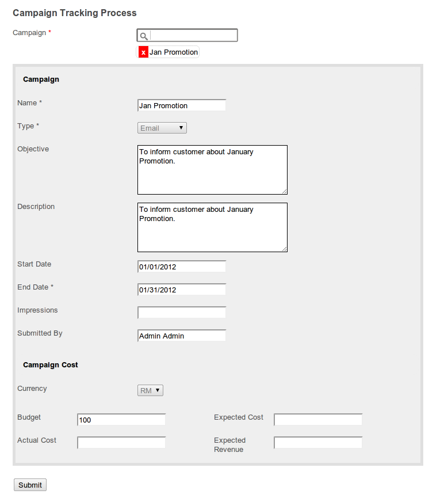Click the Budget input field

(121, 420)
